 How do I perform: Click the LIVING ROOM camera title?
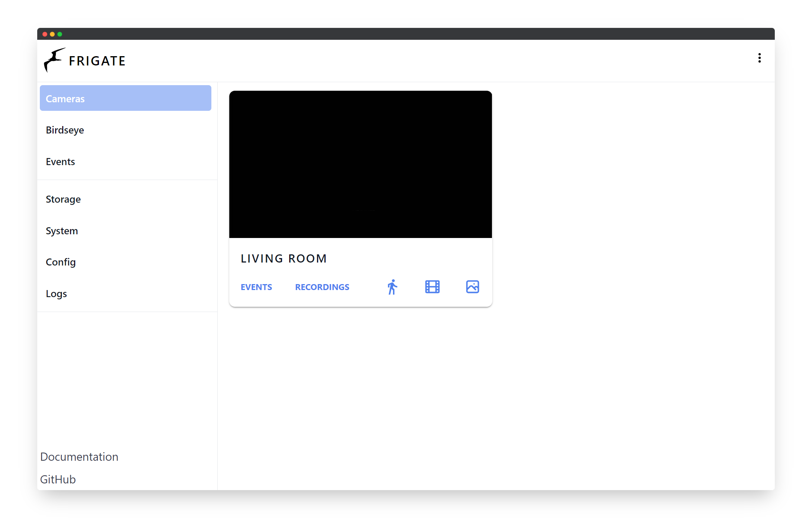click(284, 258)
